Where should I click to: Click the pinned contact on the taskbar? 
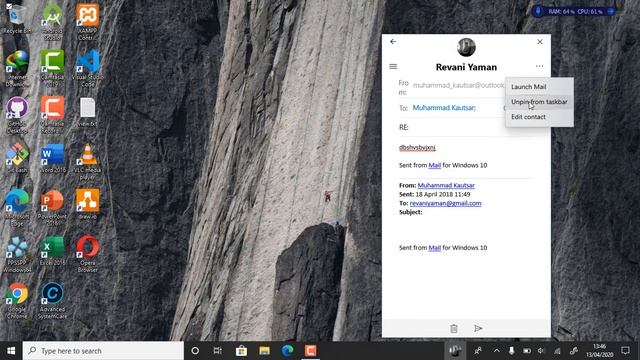pyautogui.click(x=455, y=351)
